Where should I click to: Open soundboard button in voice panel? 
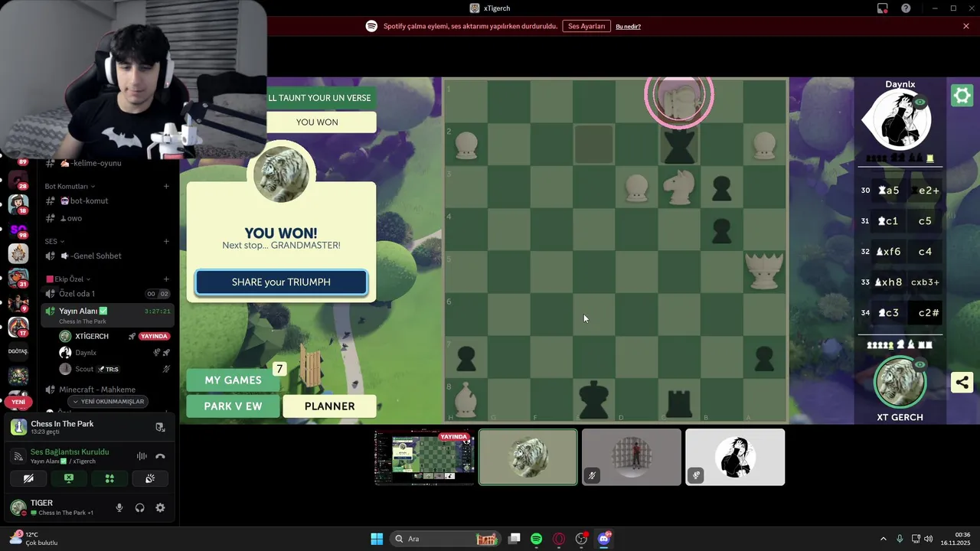(150, 478)
